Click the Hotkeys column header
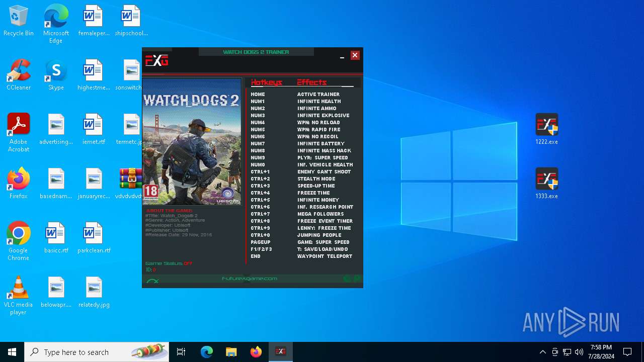This screenshot has width=644, height=362. pos(266,82)
